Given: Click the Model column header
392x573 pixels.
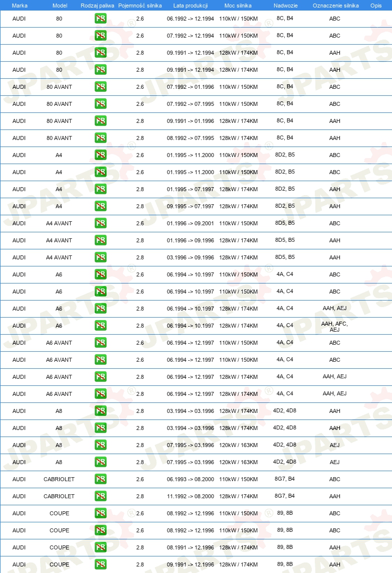Looking at the screenshot, I should 60,6.
